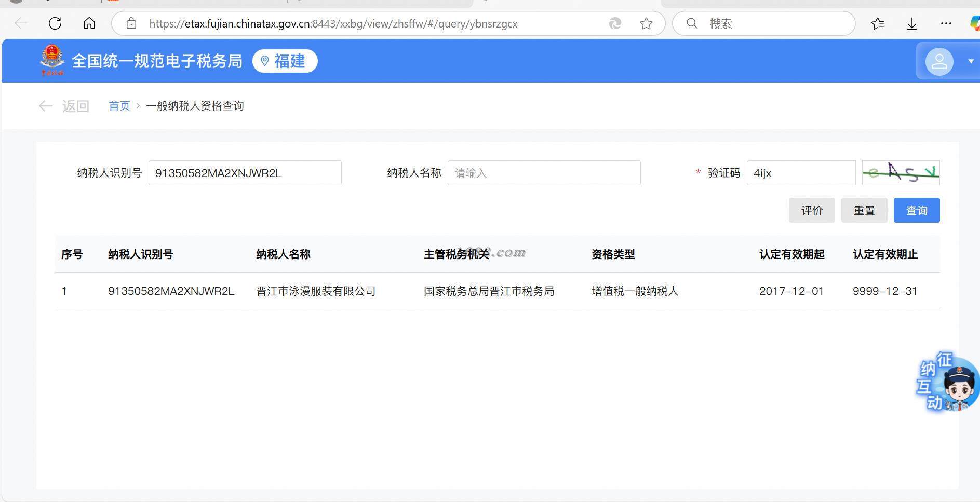Go to browser home page icon

tap(89, 23)
